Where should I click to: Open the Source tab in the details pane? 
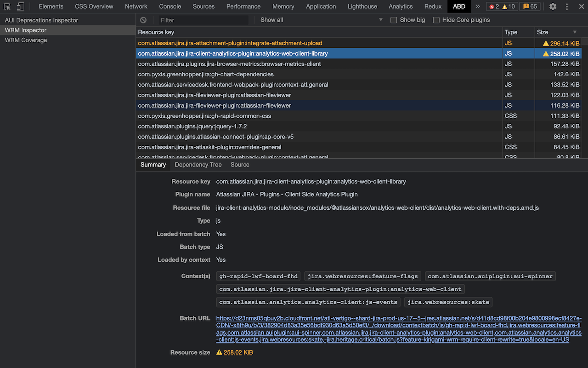pos(240,165)
